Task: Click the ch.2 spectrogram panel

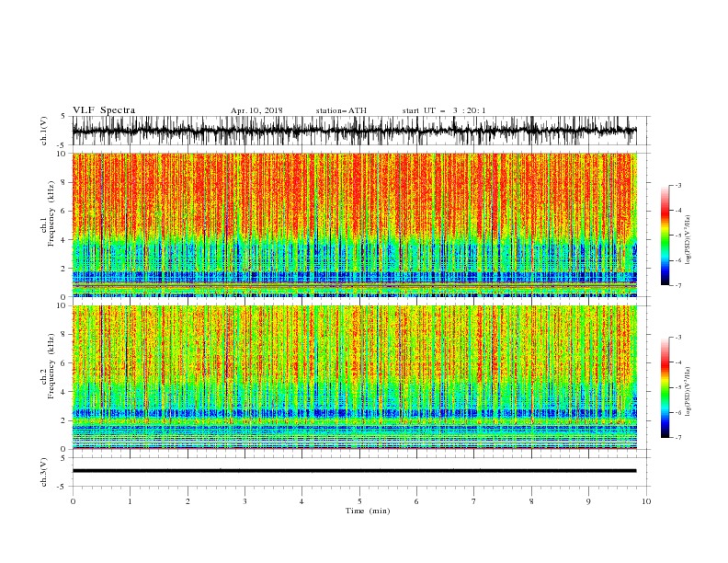Action: (x=354, y=377)
